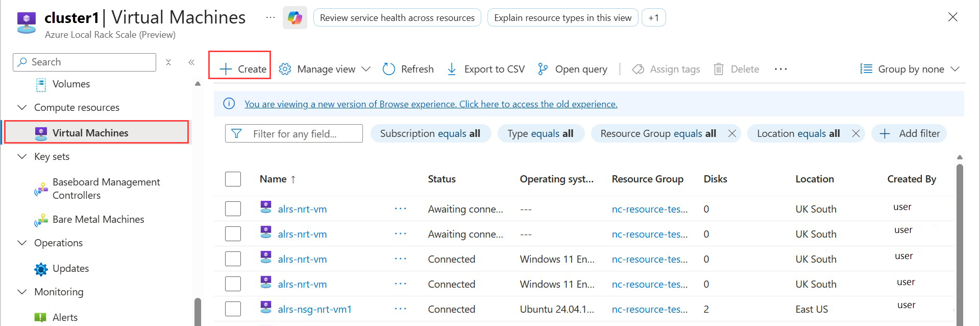The image size is (980, 326).
Task: Click the Copilot icon in the header
Action: (295, 18)
